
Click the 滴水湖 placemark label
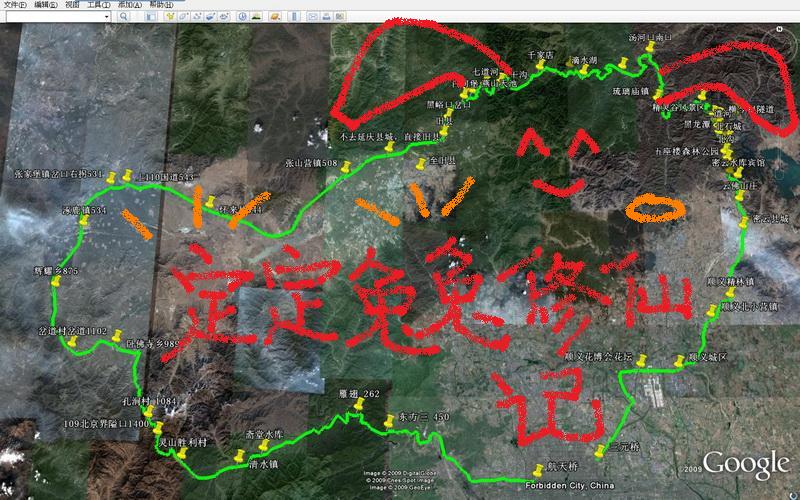[585, 60]
